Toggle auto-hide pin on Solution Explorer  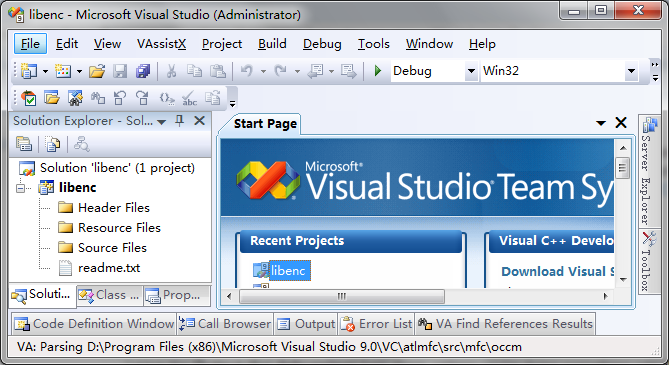pos(180,121)
